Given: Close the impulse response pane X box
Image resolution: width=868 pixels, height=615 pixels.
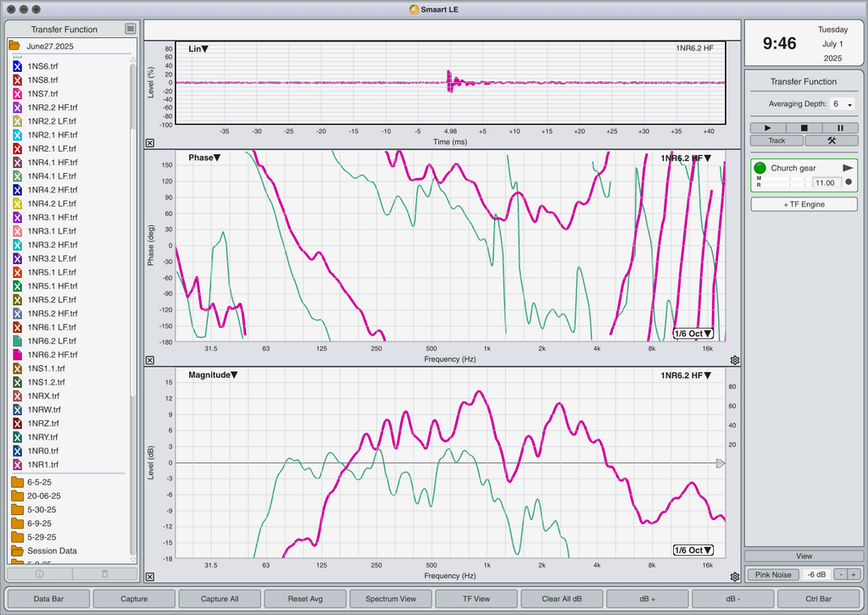Looking at the screenshot, I should (150, 142).
